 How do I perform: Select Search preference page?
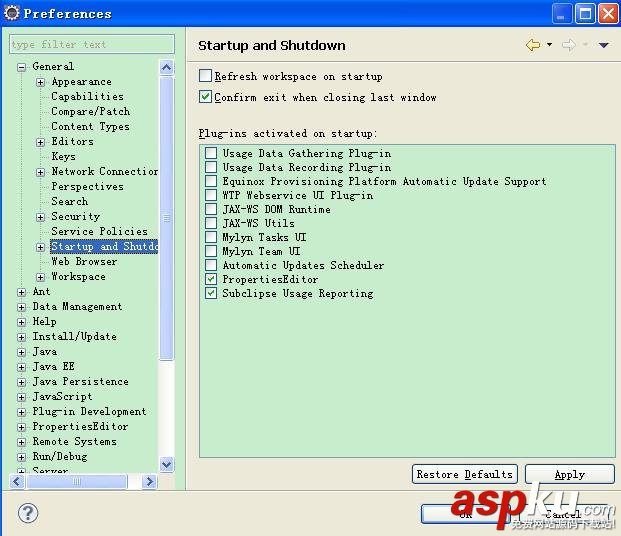tap(69, 201)
